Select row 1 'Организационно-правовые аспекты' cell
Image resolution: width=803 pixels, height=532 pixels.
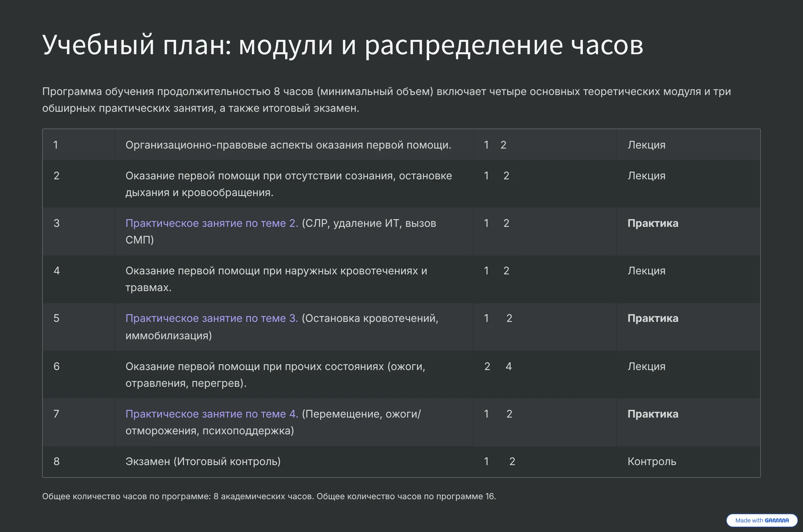[288, 145]
